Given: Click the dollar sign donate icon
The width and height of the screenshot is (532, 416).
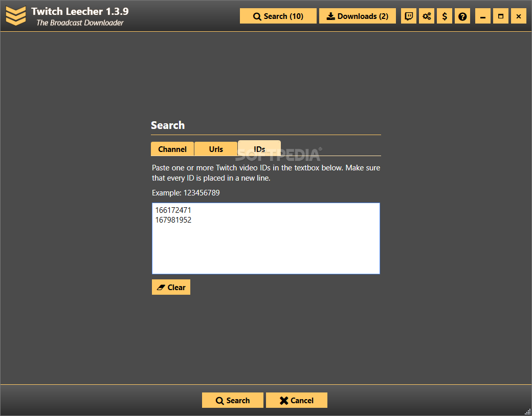Looking at the screenshot, I should coord(445,16).
